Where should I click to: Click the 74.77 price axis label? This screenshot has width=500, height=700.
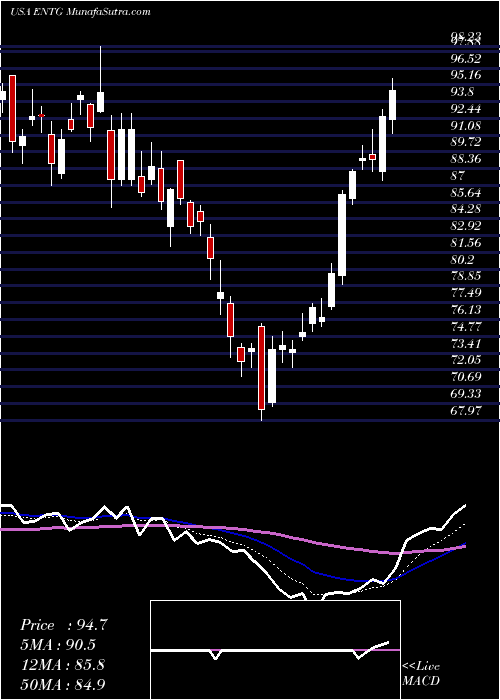coord(467,327)
